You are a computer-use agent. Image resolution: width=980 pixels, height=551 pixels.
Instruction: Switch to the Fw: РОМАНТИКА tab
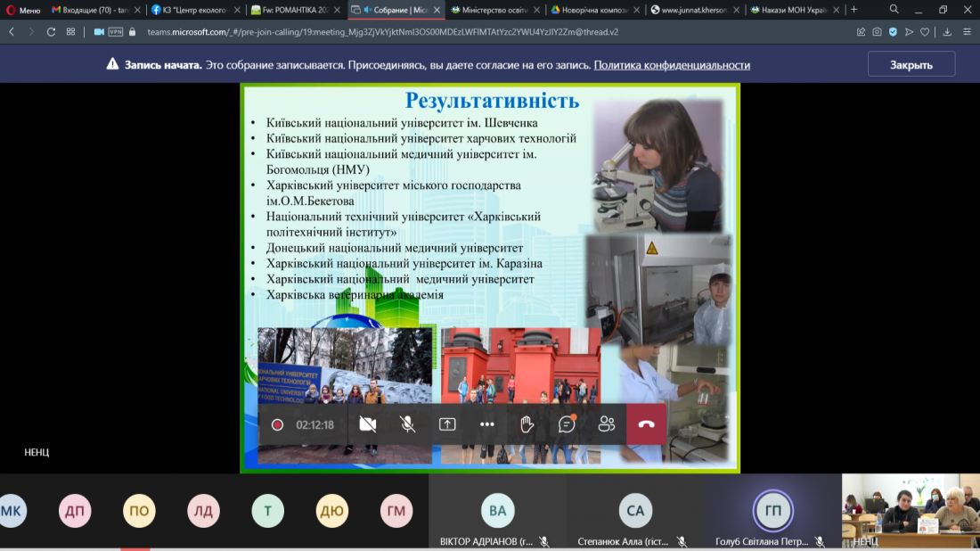(296, 10)
